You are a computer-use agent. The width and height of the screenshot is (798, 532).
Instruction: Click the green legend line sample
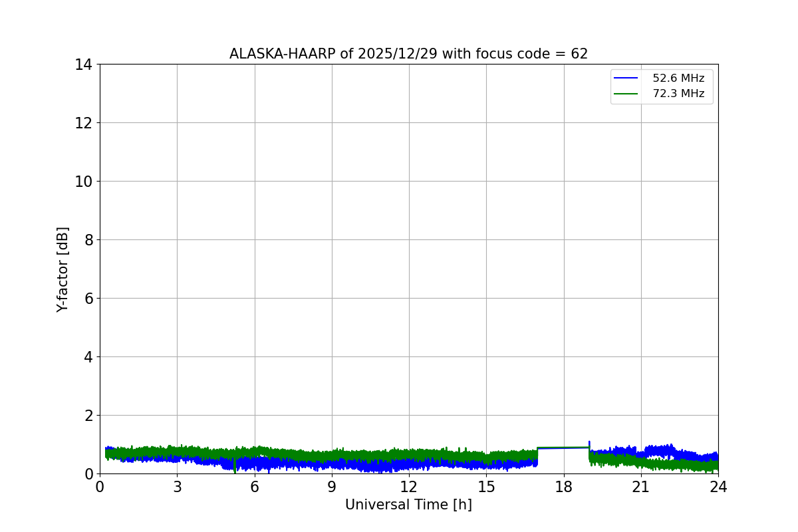(626, 94)
